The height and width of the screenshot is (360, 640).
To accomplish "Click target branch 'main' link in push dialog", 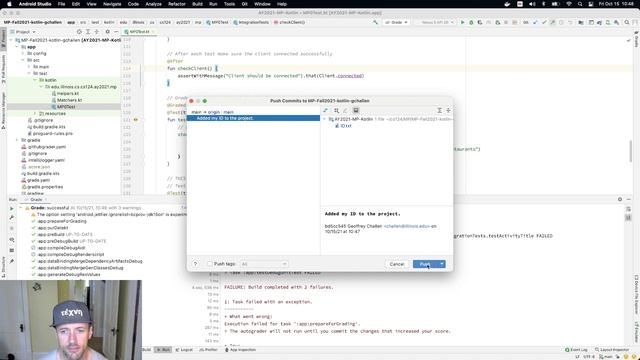I will (228, 112).
